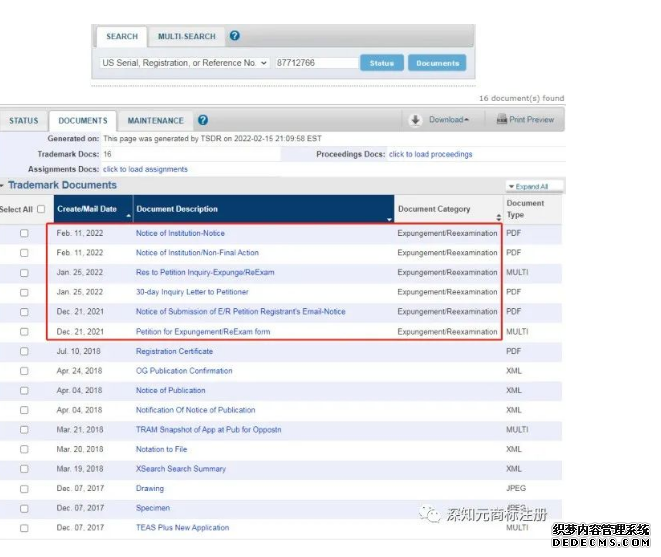Click the Download arrow icon
661x557 pixels.
[x=415, y=120]
